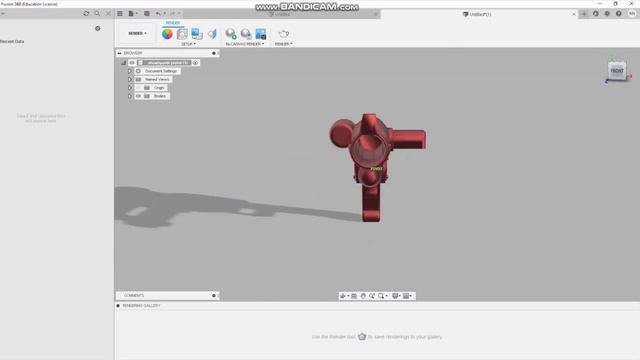Viewport: 640px width, 360px height.
Task: Open the Appearance color wheel tool
Action: point(167,34)
